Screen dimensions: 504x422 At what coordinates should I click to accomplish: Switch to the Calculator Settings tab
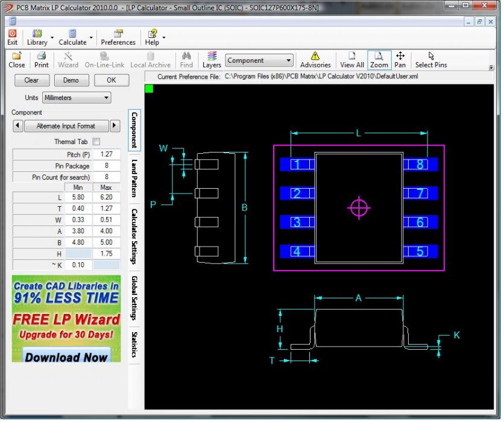pyautogui.click(x=134, y=237)
